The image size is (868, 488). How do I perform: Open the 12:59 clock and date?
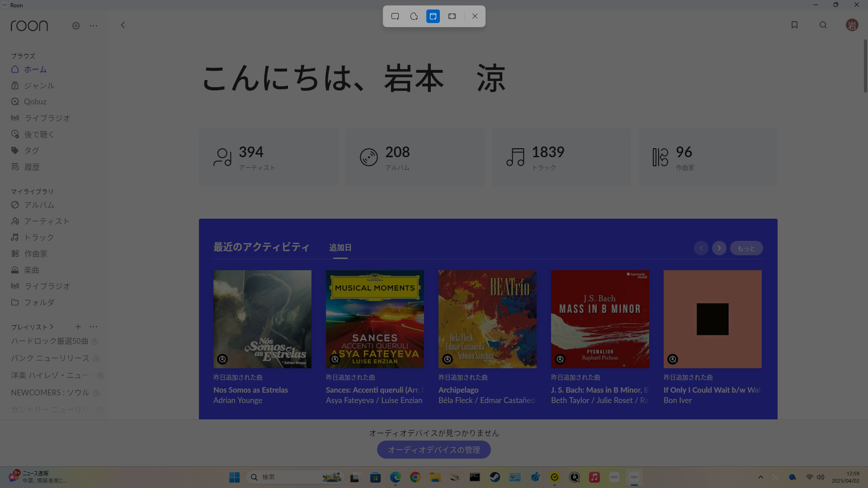845,477
